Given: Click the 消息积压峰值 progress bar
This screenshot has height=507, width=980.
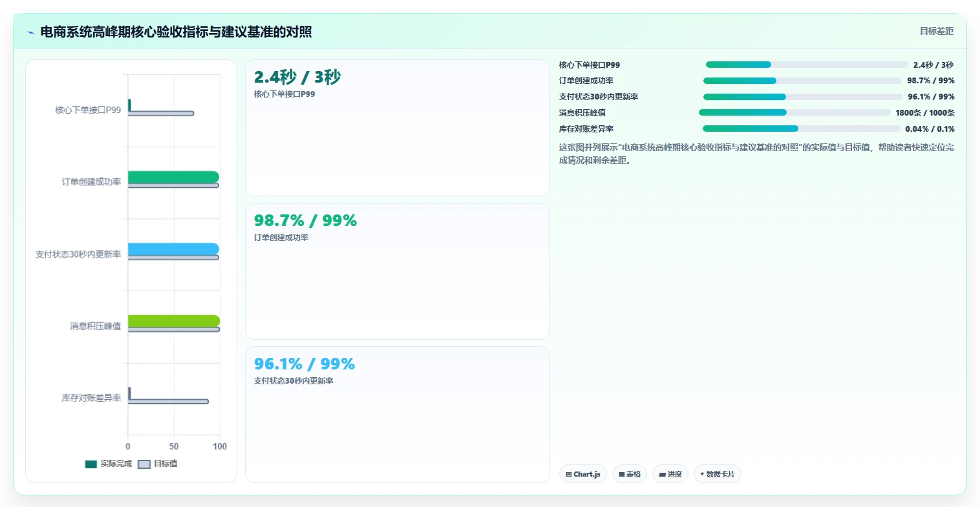Looking at the screenshot, I should [794, 112].
